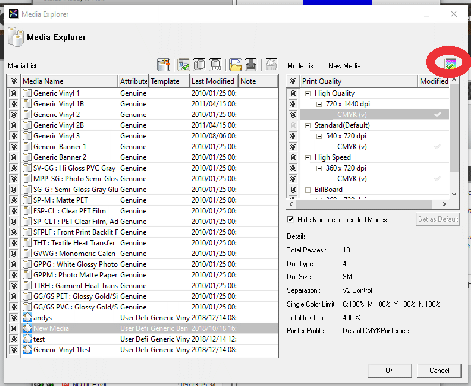Click the dark export toolbar icon beside folder
Image resolution: width=471 pixels, height=386 pixels.
coord(251,64)
